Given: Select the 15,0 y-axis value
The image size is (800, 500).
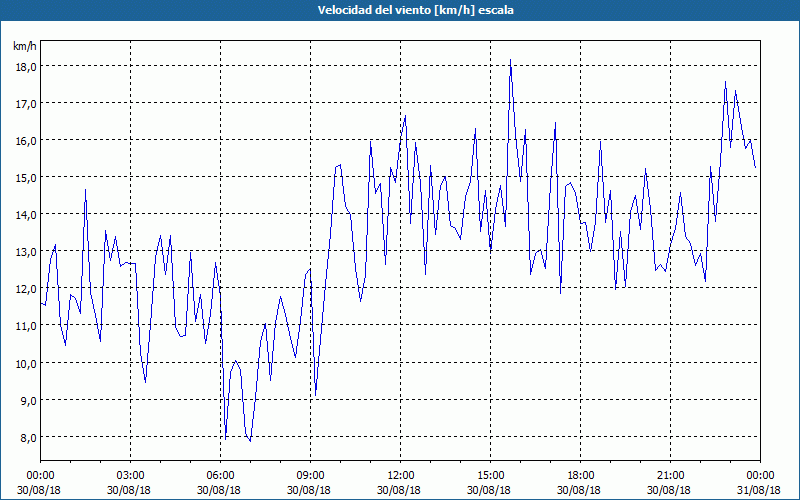Looking at the screenshot, I should pyautogui.click(x=26, y=178).
